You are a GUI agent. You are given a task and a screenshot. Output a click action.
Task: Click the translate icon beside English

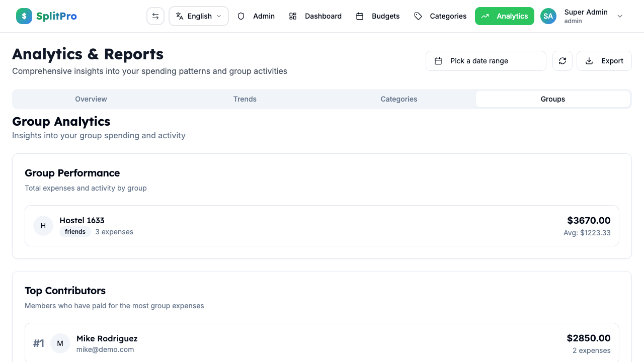click(x=180, y=16)
